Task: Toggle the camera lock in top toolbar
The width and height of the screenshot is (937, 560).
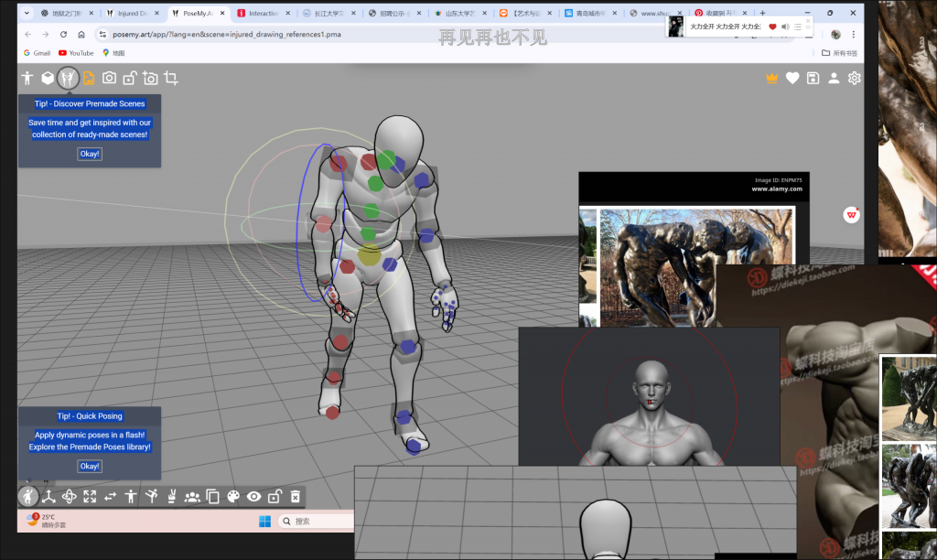Action: [130, 79]
